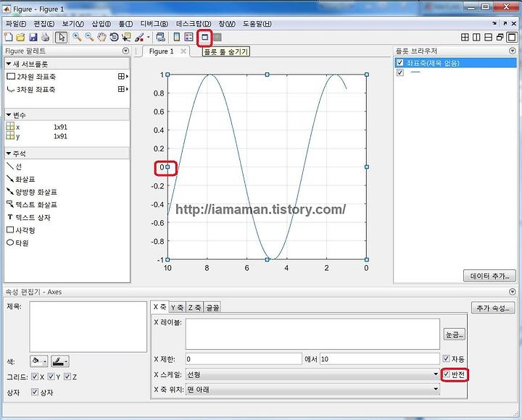Create a new figure with the toolbar icon
The height and width of the screenshot is (420, 522).
point(8,37)
